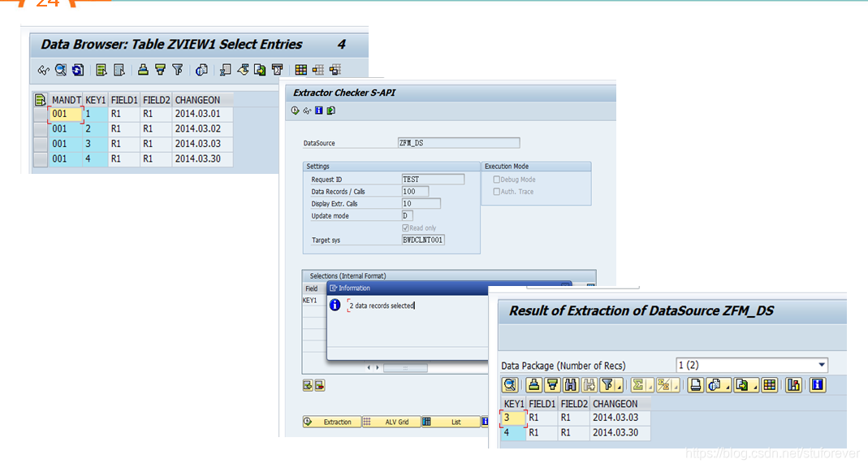Click the Sort descending icon in Data Browser toolbar

[161, 70]
